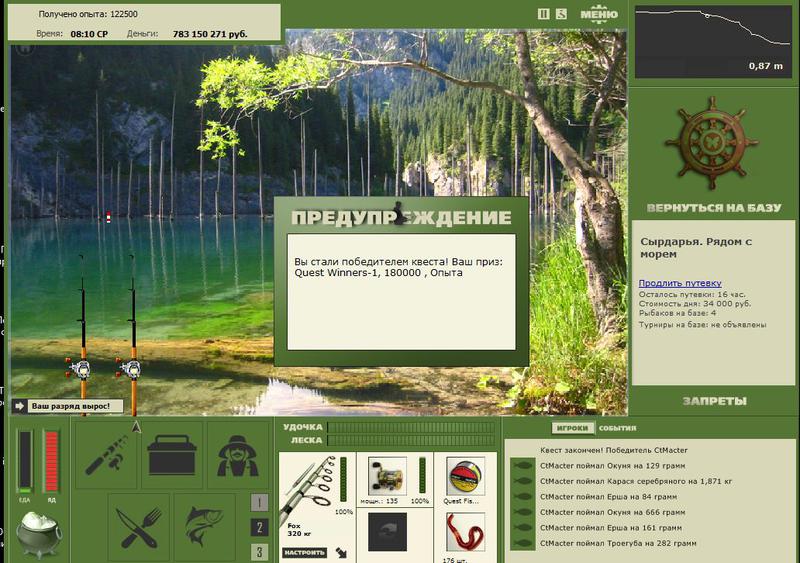Click the ЕДА food level bar
The height and width of the screenshot is (563, 800).
(25, 461)
